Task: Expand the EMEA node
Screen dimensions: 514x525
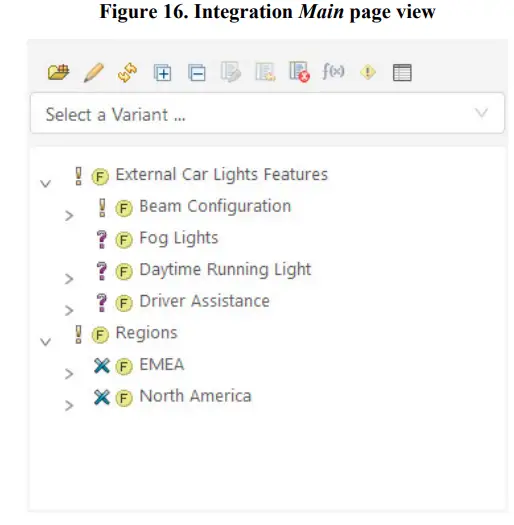Action: (x=69, y=373)
